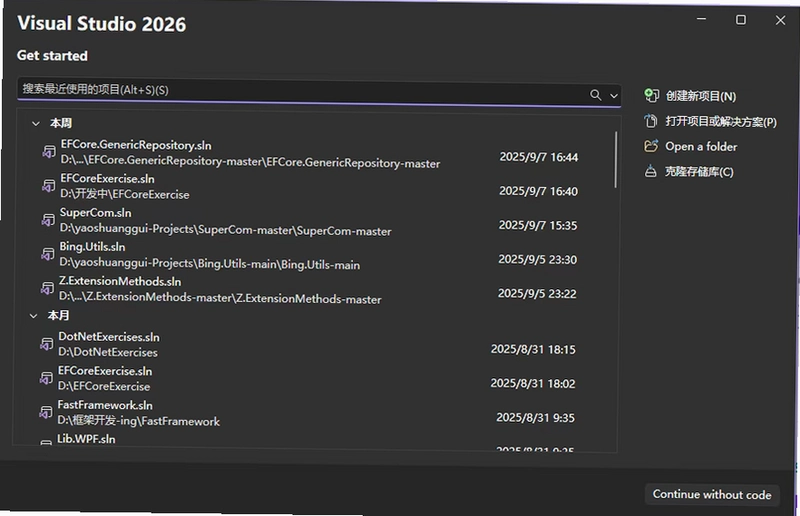Click timestamp 2025/9/7 15:35
Screen dimensions: 800x516
[538, 226]
